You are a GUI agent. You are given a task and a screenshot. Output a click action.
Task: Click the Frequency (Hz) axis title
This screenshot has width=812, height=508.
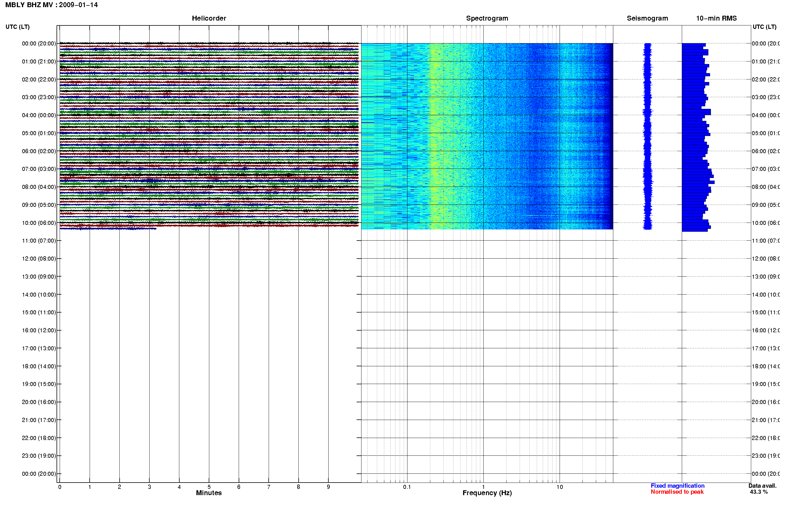[x=487, y=493]
